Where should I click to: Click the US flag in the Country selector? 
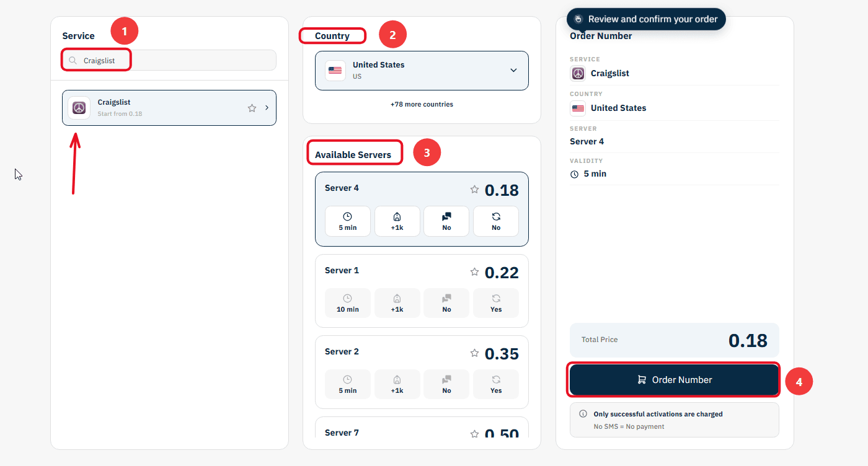[335, 70]
